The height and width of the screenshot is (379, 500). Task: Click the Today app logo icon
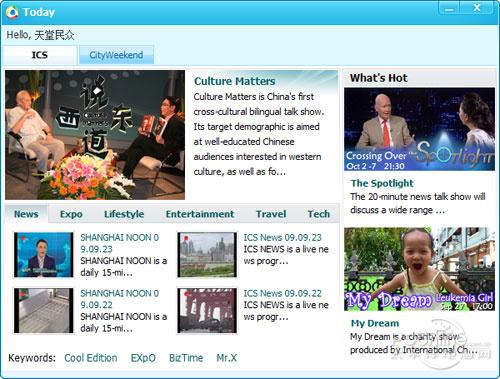(x=12, y=12)
